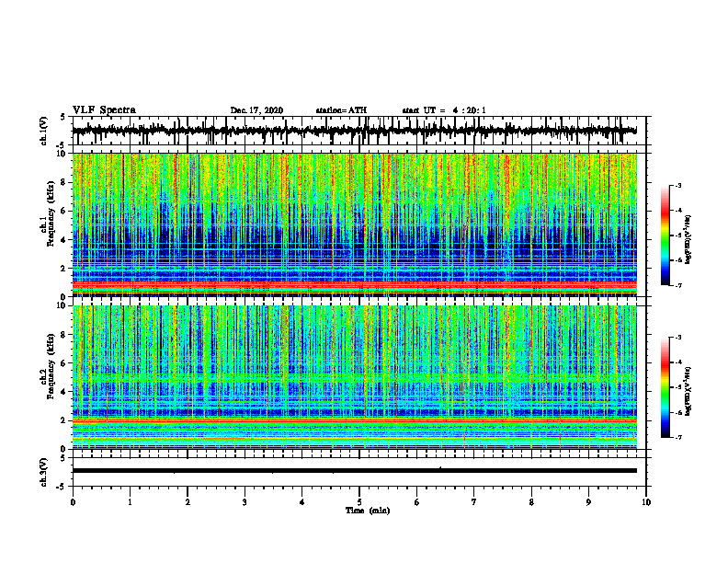Click the "5" voltage tick of ch.1 waveform
This screenshot has width=728, height=563.
click(x=63, y=118)
